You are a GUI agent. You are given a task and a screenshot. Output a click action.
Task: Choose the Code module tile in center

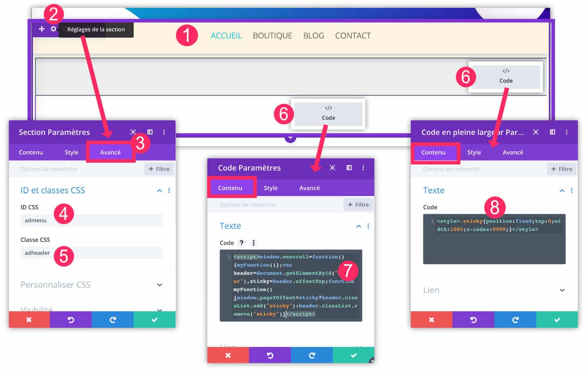[x=328, y=114]
